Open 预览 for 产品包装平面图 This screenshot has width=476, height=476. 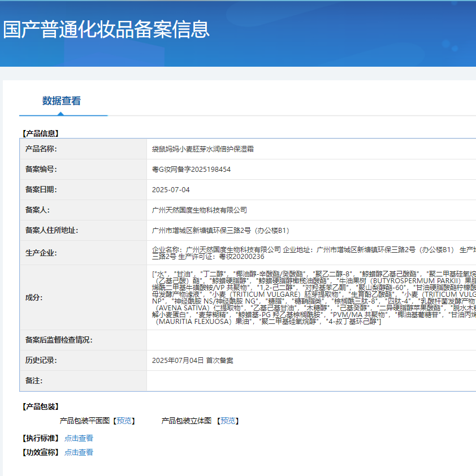coord(124,421)
